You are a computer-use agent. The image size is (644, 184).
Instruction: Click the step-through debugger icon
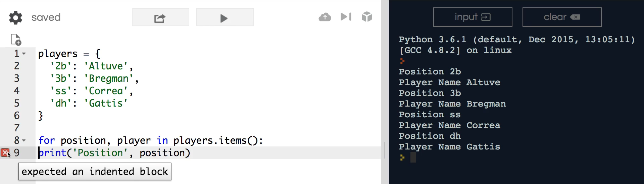click(346, 17)
